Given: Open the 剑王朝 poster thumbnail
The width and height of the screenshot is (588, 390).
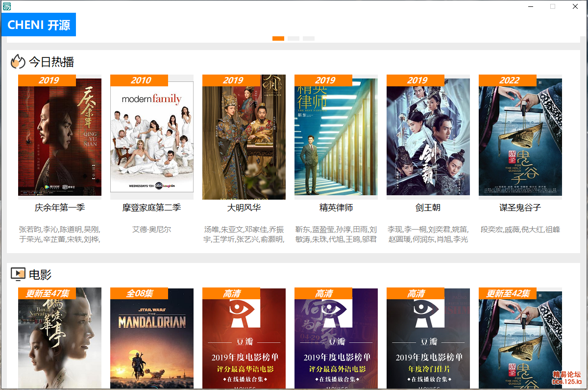Looking at the screenshot, I should [428, 137].
